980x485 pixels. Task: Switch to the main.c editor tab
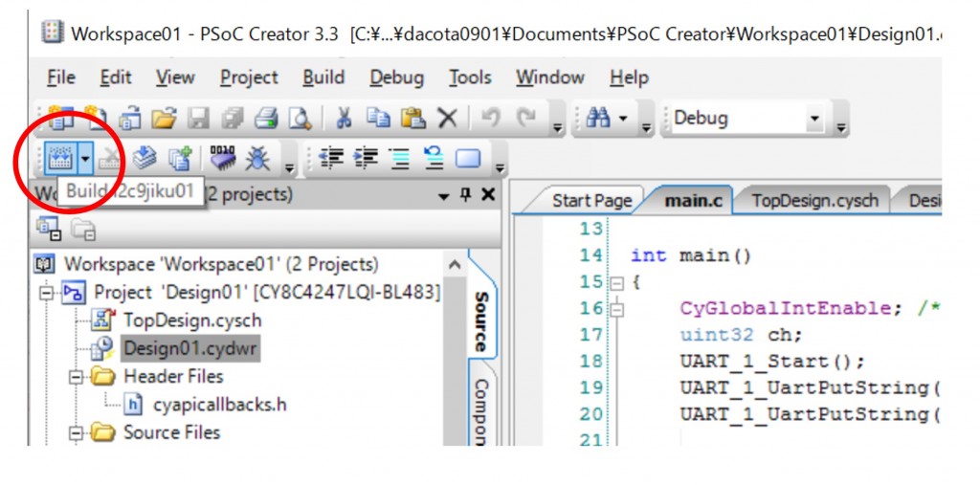[692, 201]
